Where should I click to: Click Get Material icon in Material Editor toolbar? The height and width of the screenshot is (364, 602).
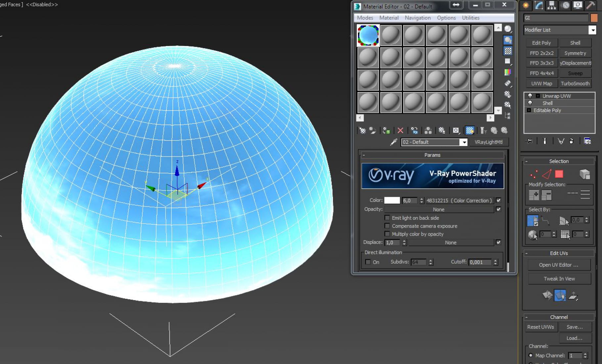coord(362,131)
